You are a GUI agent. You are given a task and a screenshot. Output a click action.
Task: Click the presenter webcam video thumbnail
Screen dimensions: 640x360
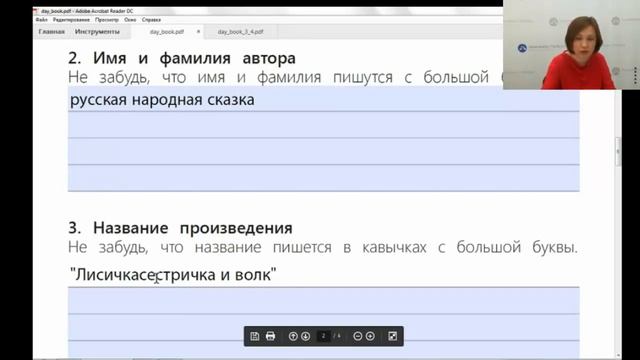tap(571, 44)
